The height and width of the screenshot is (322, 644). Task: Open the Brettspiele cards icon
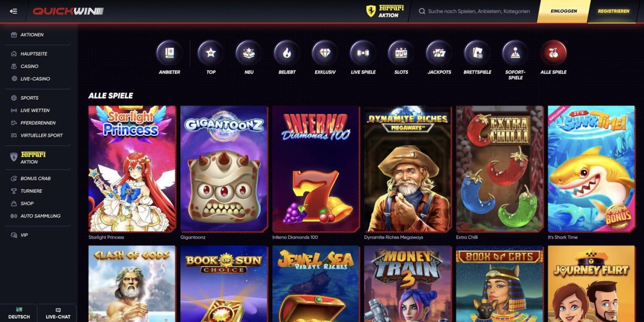[477, 53]
